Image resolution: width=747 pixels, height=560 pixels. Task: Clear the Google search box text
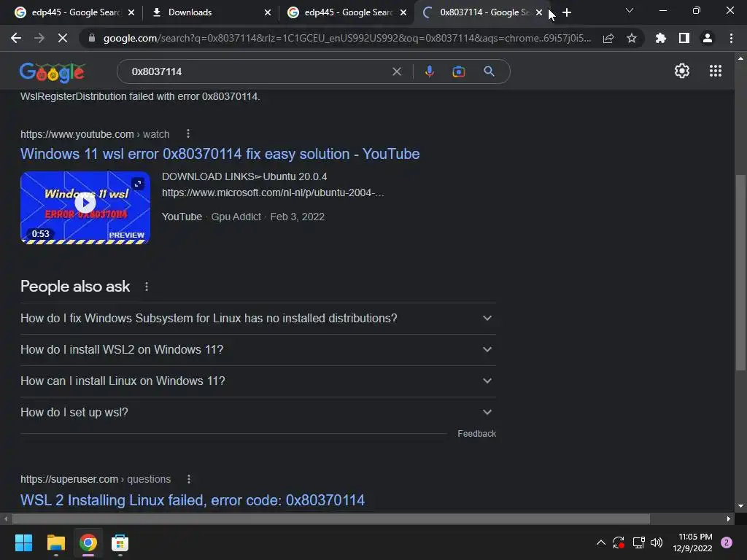pos(396,71)
